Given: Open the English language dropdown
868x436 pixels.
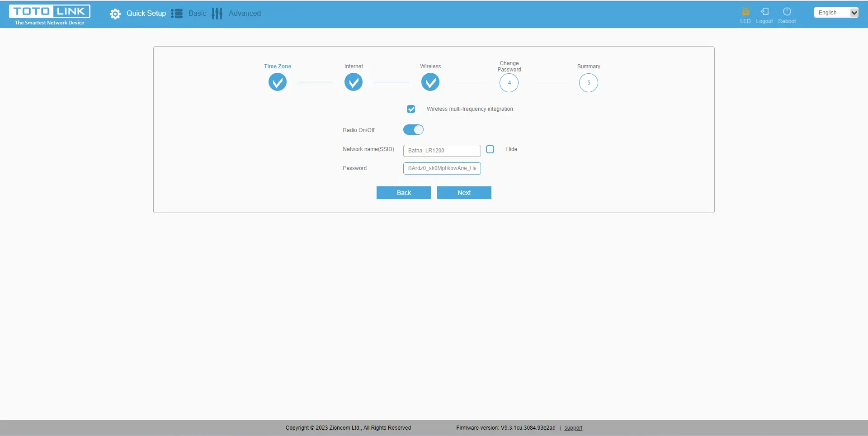Looking at the screenshot, I should (836, 13).
